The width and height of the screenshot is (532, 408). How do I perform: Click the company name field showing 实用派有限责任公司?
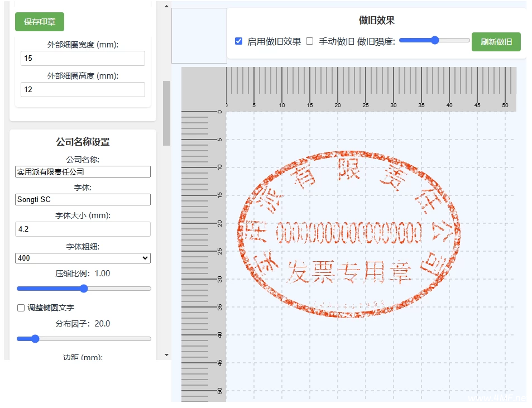83,171
